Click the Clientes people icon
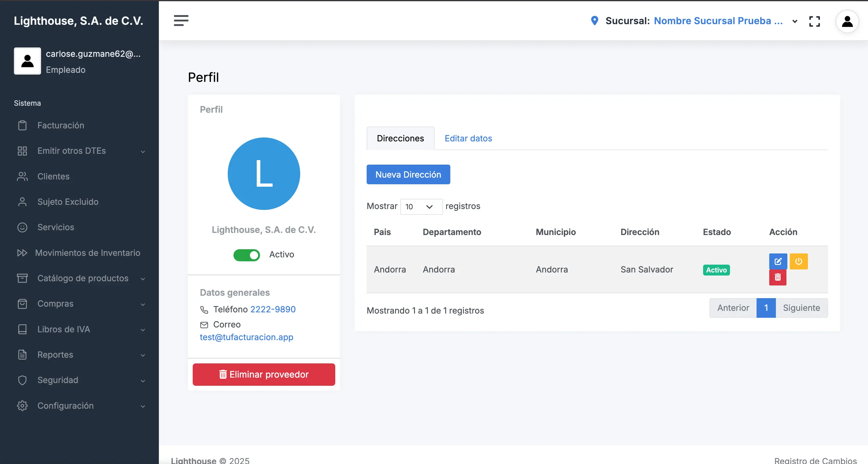Image resolution: width=868 pixels, height=464 pixels. click(22, 176)
